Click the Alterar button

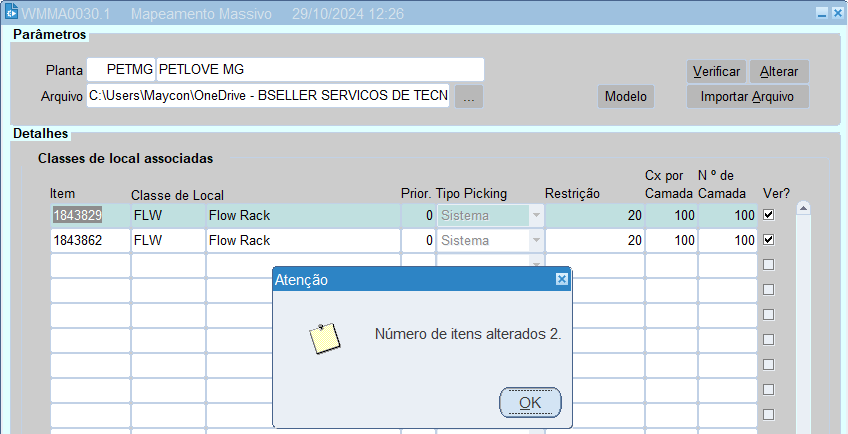779,72
